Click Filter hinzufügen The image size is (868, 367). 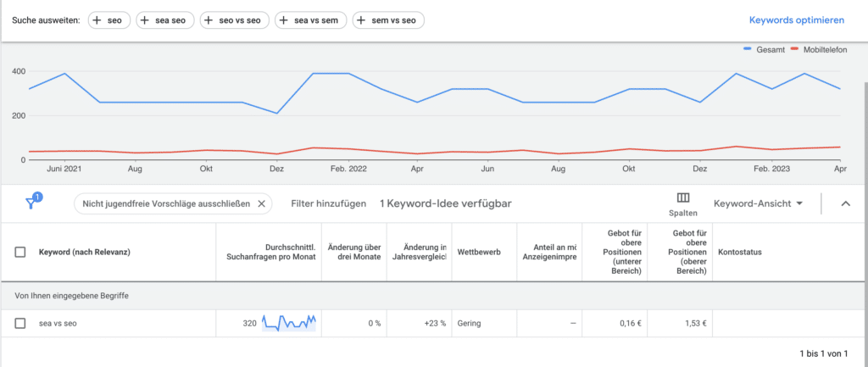click(x=328, y=203)
